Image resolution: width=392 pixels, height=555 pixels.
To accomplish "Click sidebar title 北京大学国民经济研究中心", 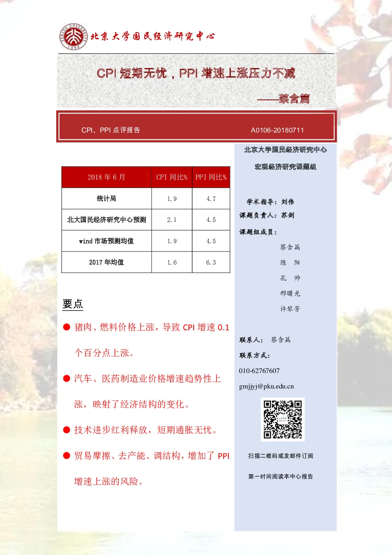I will [285, 150].
